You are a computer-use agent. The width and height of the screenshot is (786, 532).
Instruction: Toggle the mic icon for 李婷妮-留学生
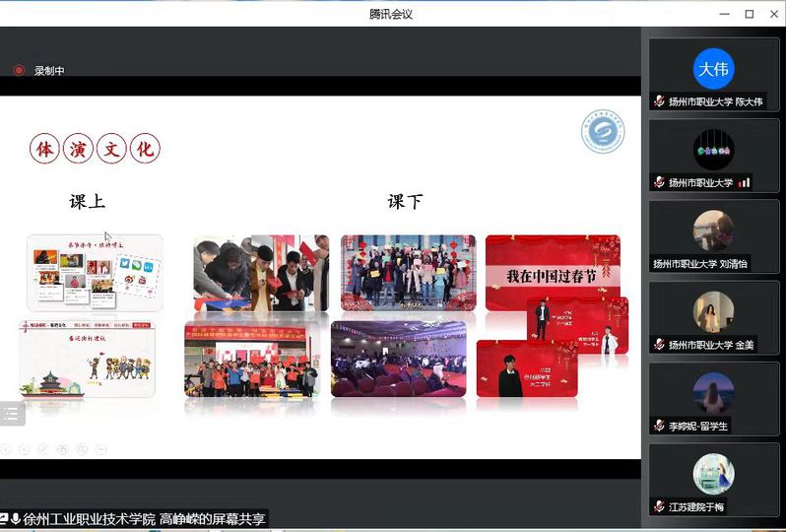659,426
